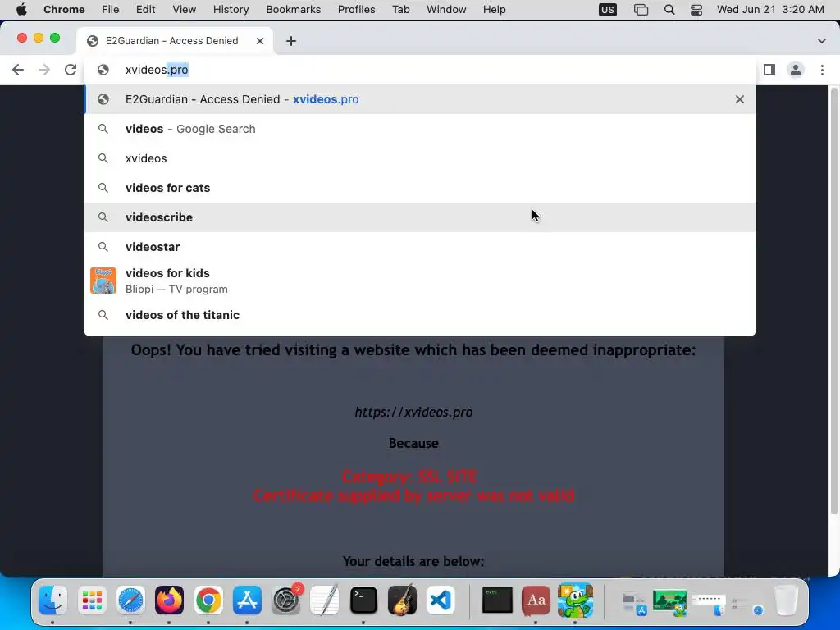Open the File menu

[x=111, y=10]
